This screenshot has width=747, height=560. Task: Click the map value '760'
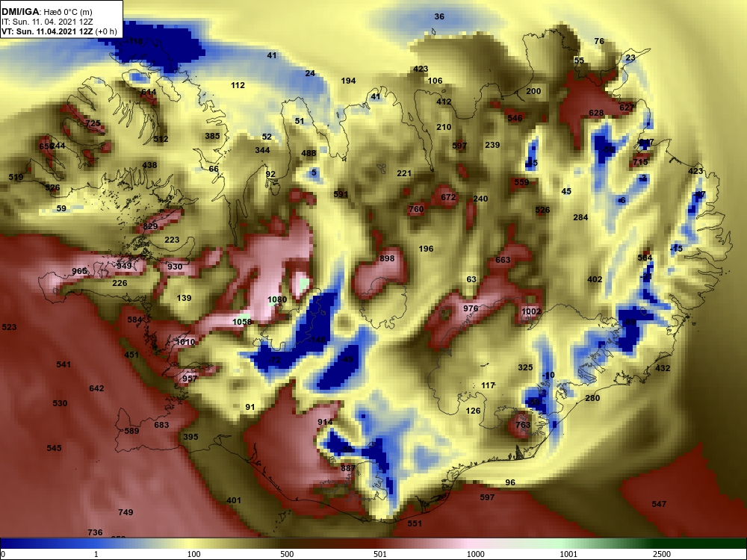tap(416, 208)
